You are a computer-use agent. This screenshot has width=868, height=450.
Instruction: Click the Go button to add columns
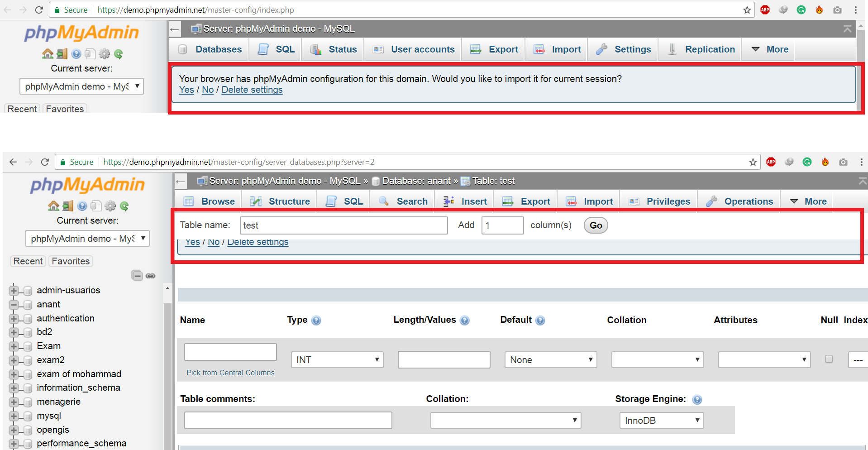595,225
